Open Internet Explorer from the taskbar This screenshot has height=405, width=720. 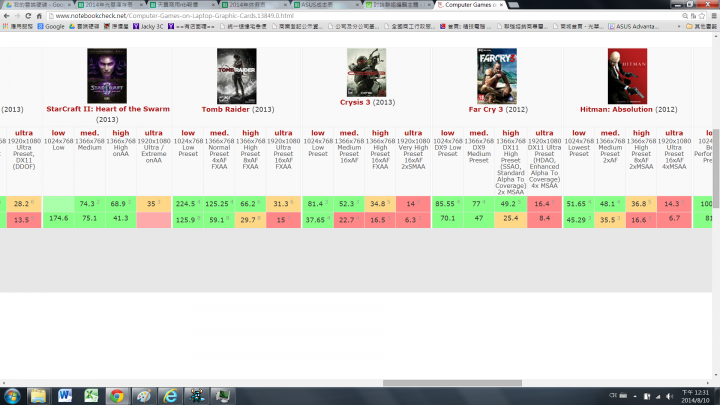pos(170,396)
